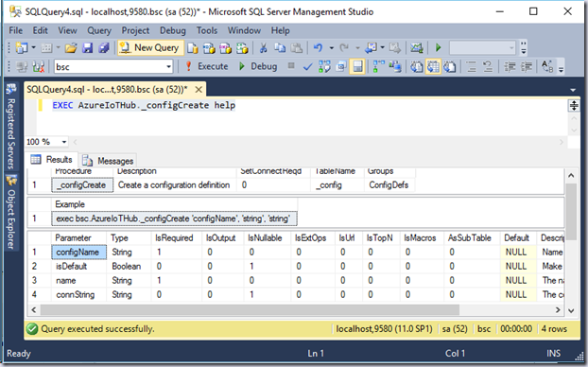Viewport: 588px width, 367px height.
Task: Open the Navigate Backward dropdown arrow
Action: 383,48
